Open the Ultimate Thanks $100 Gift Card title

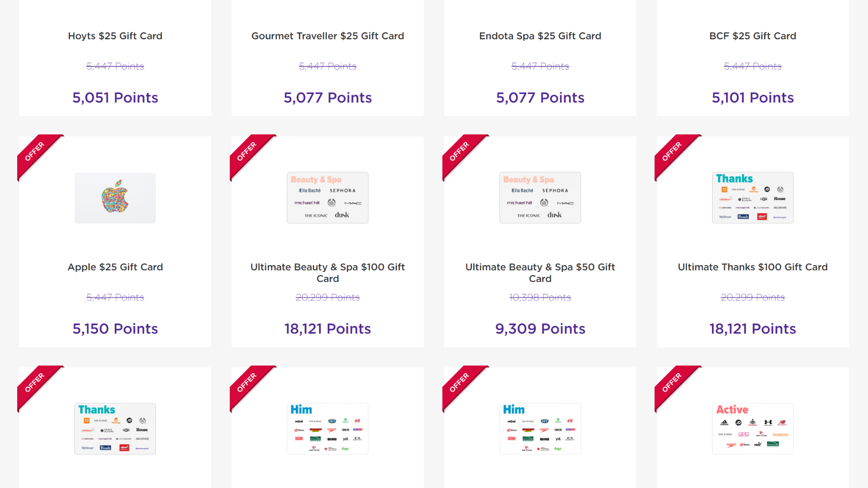(753, 267)
